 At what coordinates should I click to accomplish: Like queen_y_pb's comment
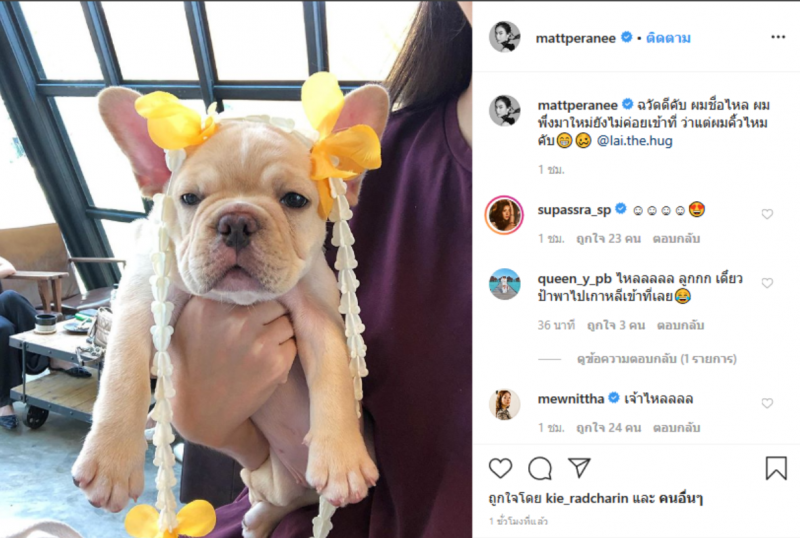click(767, 283)
